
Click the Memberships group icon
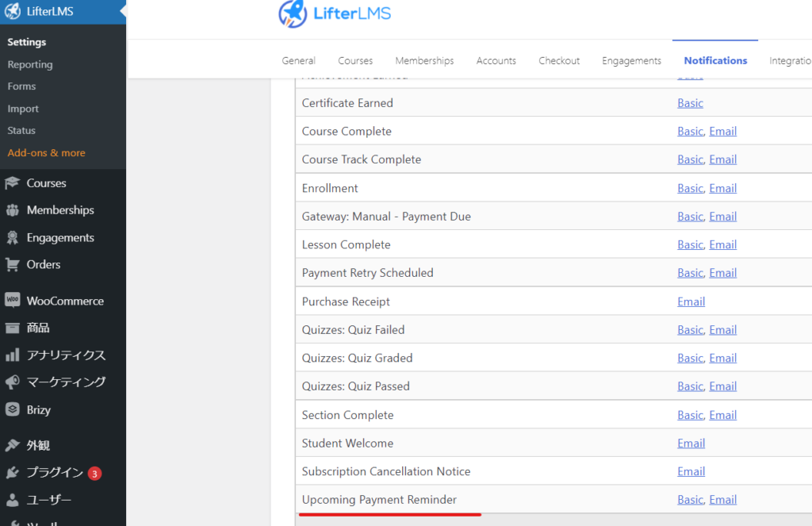[13, 210]
